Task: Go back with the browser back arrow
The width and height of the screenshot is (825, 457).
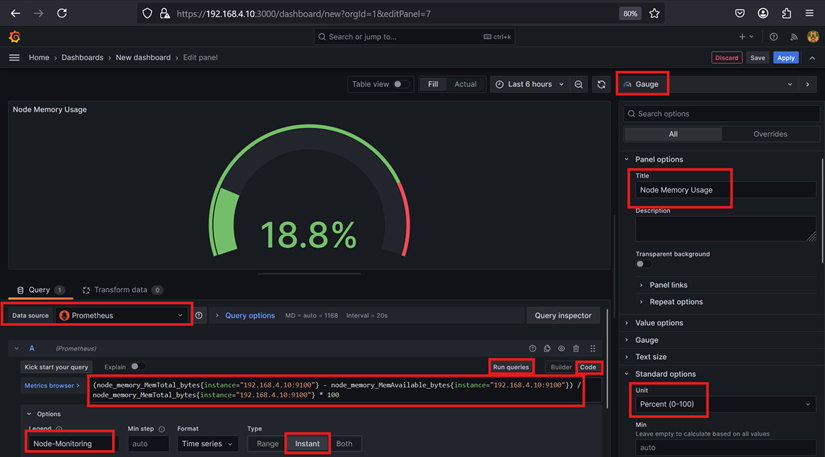Action: (15, 13)
